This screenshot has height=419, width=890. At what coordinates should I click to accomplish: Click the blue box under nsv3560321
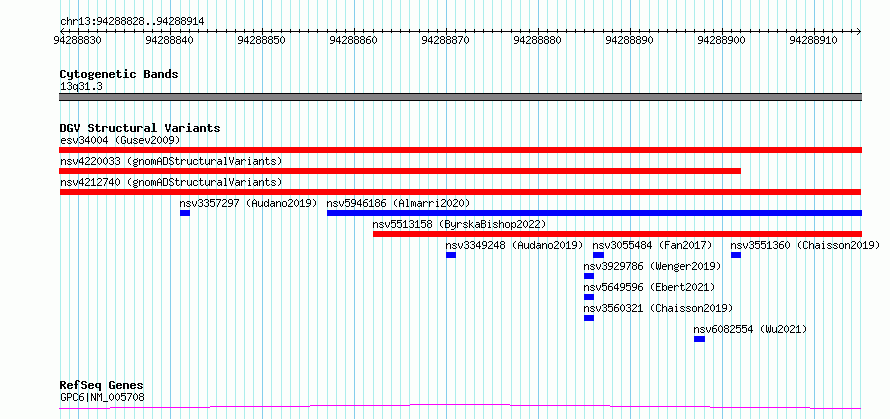(589, 318)
